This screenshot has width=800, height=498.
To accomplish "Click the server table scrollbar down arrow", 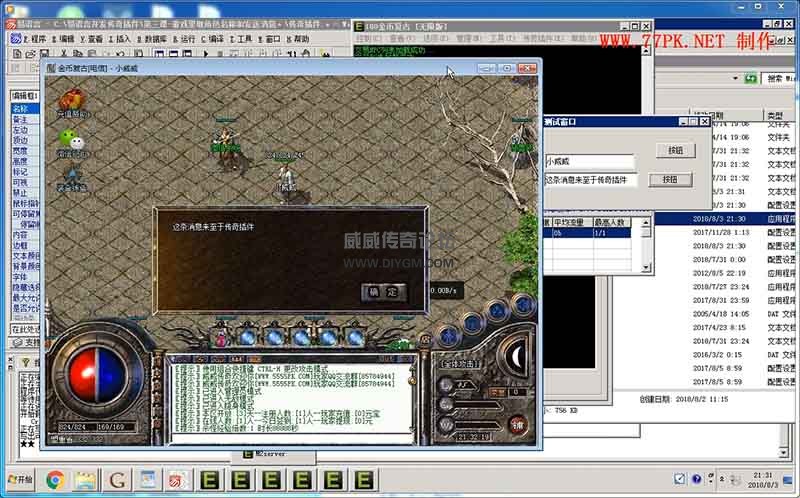I will 646,267.
